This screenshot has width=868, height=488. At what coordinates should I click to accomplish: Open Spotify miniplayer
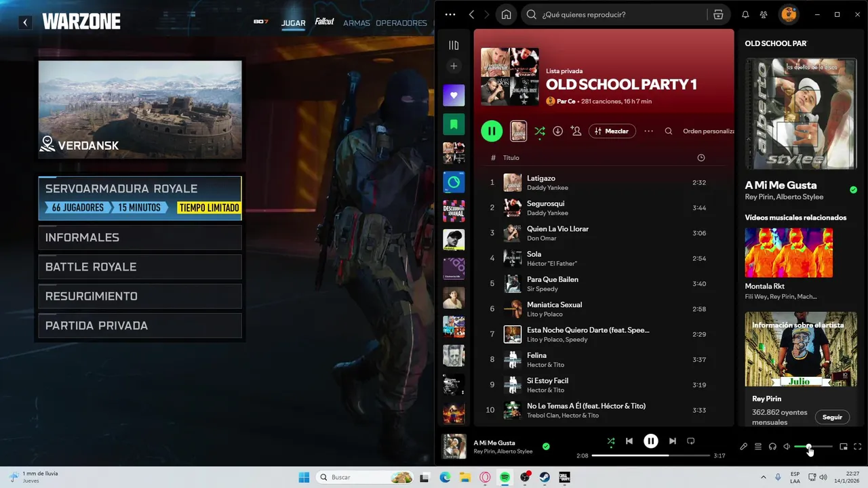click(x=844, y=447)
